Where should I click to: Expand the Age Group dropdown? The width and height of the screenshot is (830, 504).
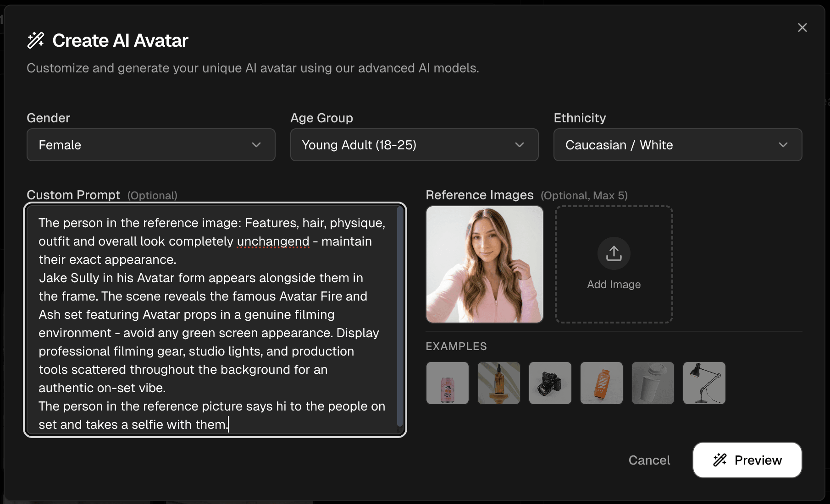(x=414, y=145)
